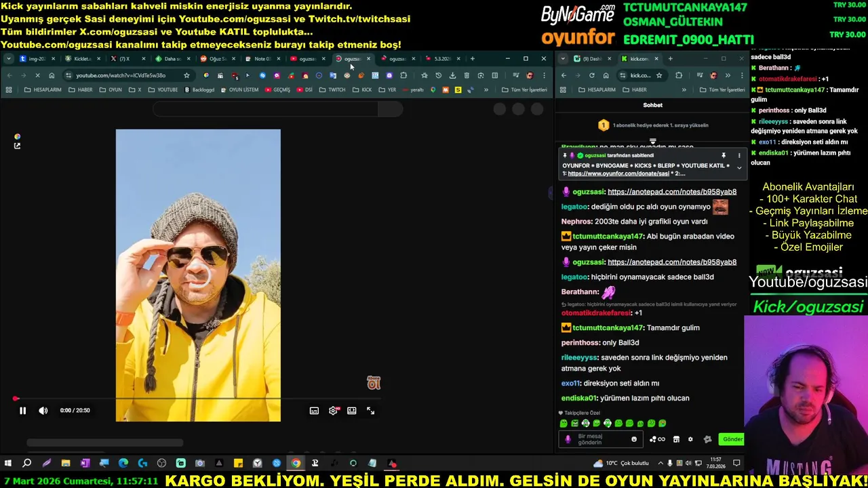
Task: Open site info icon in Kick address bar
Action: [x=623, y=75]
